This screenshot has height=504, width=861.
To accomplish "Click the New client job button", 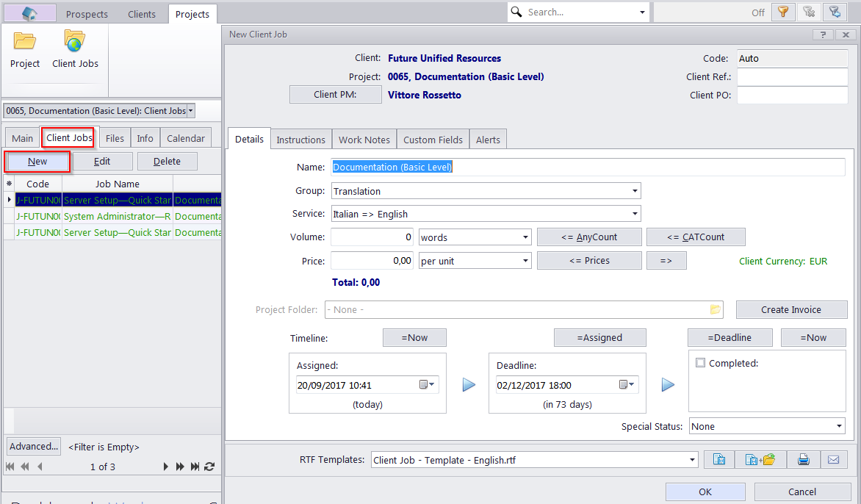I will tap(37, 162).
